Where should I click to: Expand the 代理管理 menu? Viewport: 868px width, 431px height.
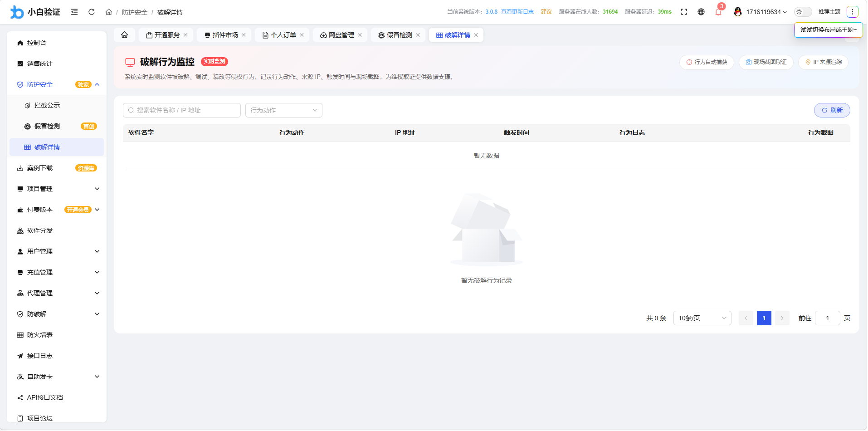[x=57, y=293]
